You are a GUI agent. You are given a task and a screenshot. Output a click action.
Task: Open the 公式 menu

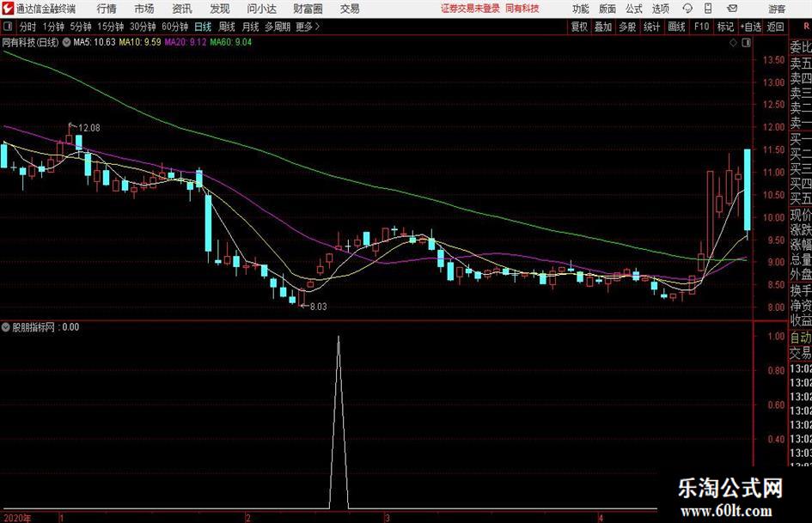coord(634,9)
